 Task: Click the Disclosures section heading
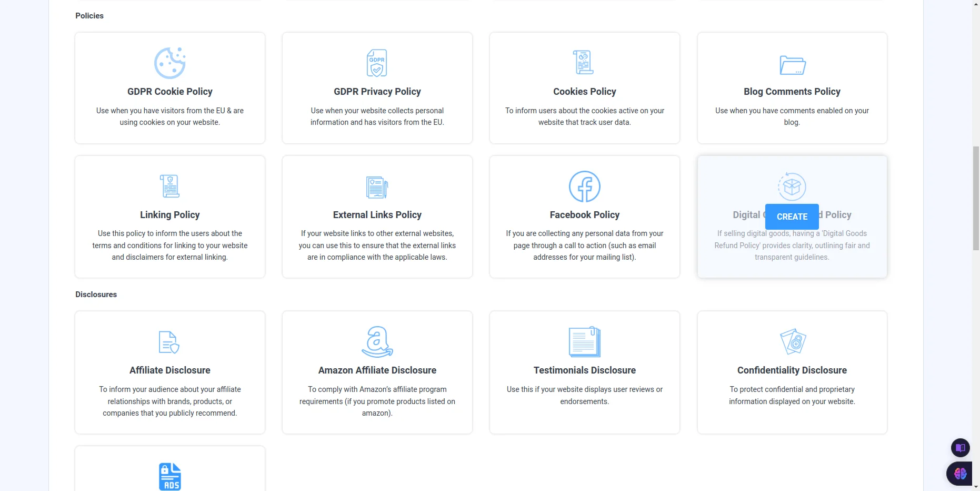[x=96, y=294]
